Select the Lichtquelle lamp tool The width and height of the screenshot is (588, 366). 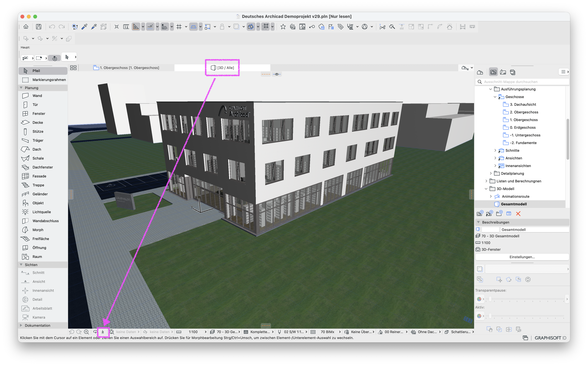(43, 212)
